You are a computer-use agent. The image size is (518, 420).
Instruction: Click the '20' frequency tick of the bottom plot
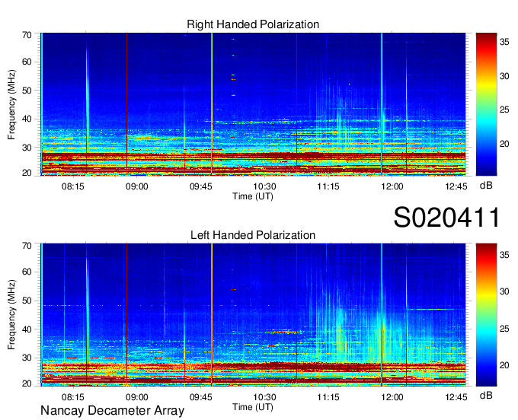pyautogui.click(x=27, y=384)
